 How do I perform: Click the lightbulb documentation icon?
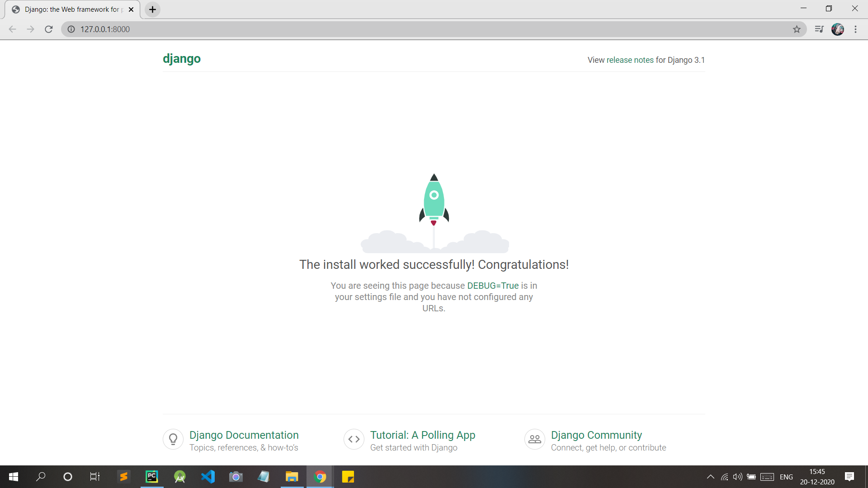click(x=173, y=439)
